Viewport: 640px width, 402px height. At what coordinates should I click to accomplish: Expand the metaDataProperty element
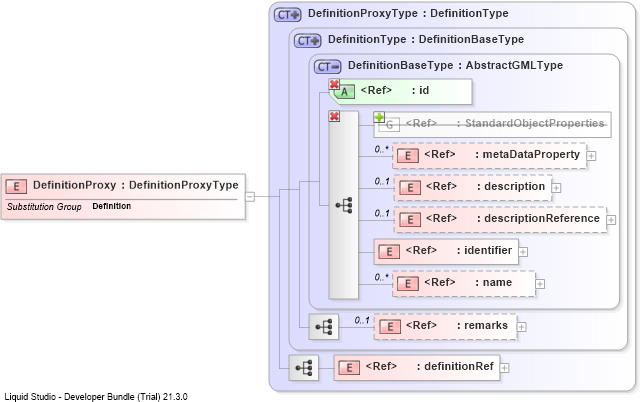pos(591,156)
